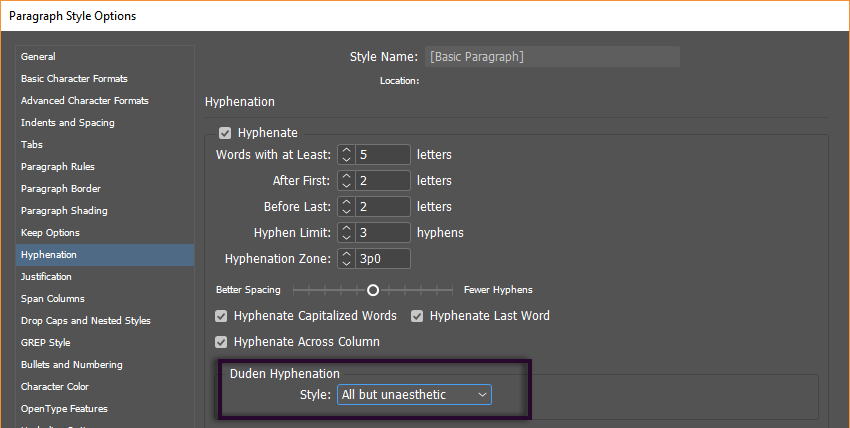The image size is (850, 428).
Task: Uncheck Hyphenate Capitalized Words
Action: 222,316
